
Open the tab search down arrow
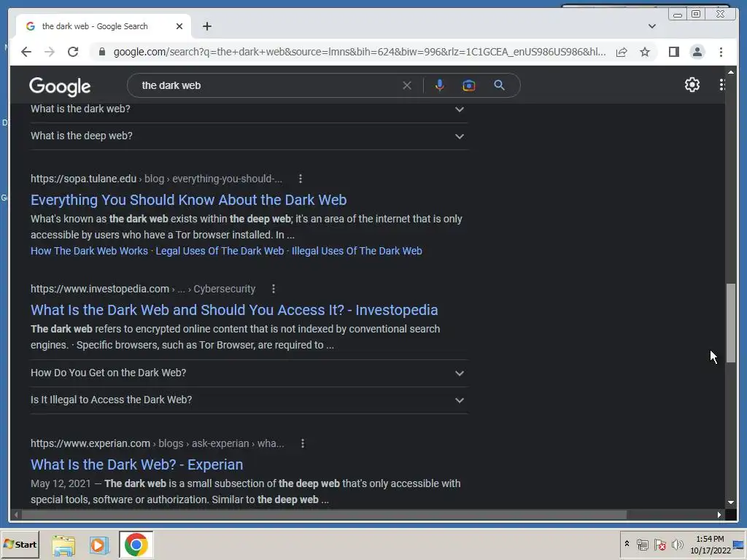(x=652, y=26)
